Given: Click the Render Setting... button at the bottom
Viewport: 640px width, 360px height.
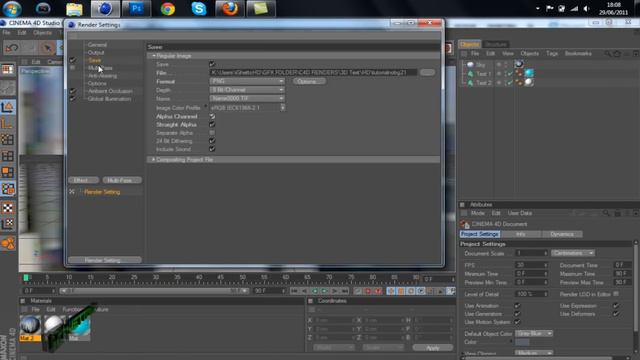Looking at the screenshot, I should [105, 260].
